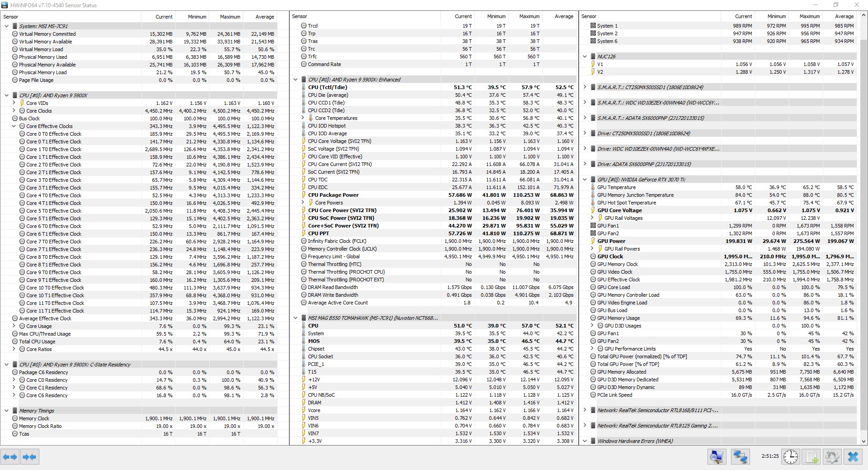The height and width of the screenshot is (470, 868).
Task: Collapse the NUC126 sensor group
Action: point(585,57)
